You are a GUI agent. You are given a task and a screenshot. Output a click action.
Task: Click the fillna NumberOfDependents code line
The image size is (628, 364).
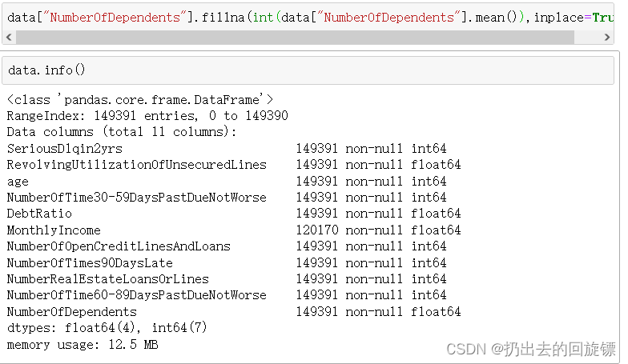click(310, 18)
